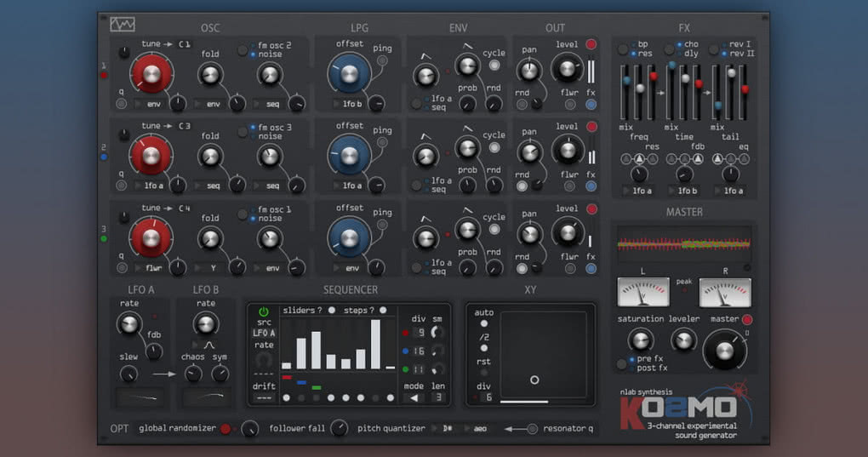Click channel 2 blue LPG offset knob
Image resolution: width=868 pixels, height=457 pixels.
[349, 156]
